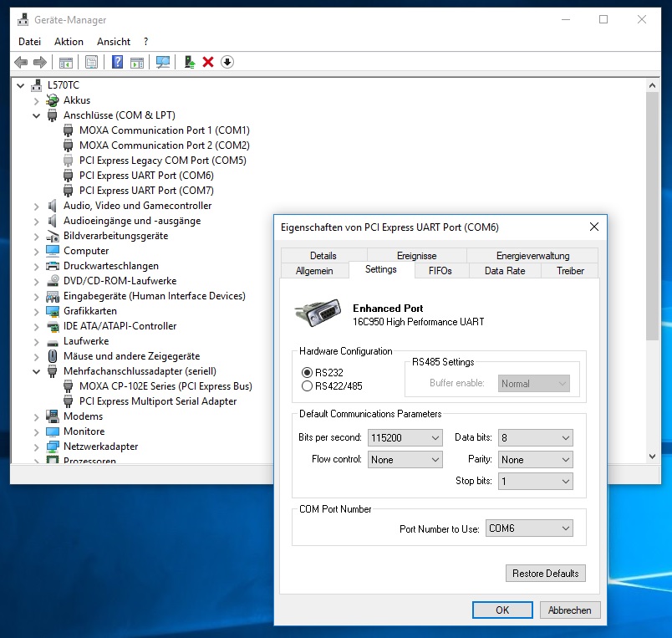672x638 pixels.
Task: Click the Restore Defaults button
Action: 545,574
